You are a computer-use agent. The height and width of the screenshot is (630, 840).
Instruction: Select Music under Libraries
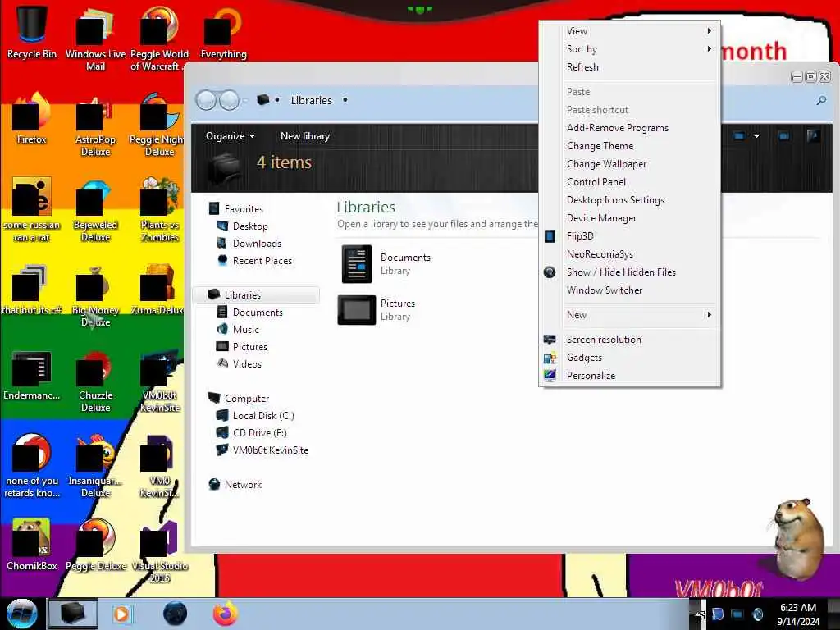(x=238, y=330)
